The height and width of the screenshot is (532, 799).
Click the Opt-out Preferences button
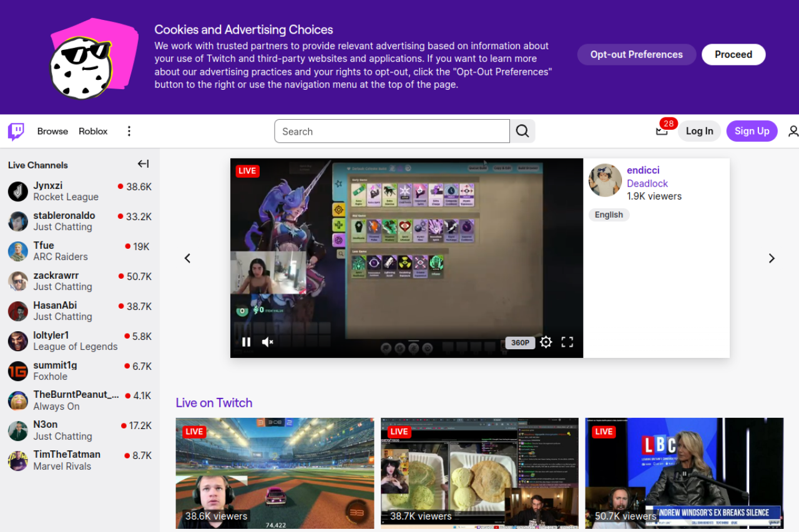coord(636,54)
